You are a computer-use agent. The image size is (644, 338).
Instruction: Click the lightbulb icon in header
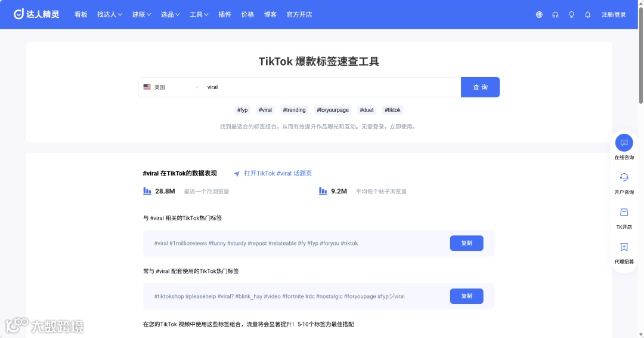[571, 14]
